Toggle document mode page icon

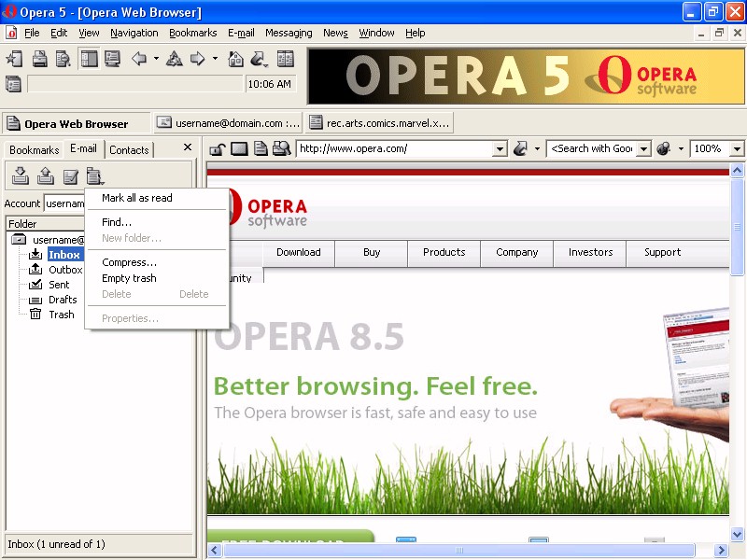pos(261,149)
